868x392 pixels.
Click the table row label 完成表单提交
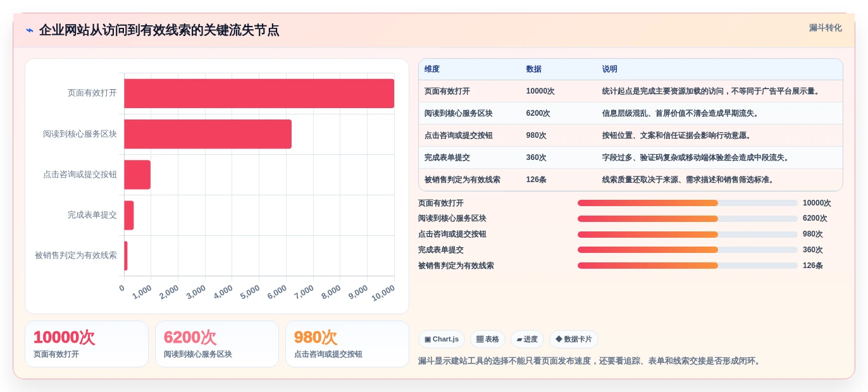tap(447, 157)
